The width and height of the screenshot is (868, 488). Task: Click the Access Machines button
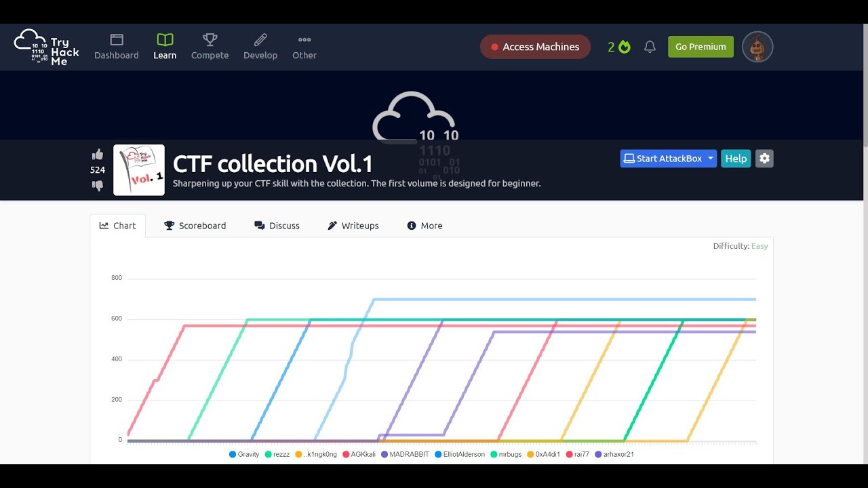pos(535,47)
